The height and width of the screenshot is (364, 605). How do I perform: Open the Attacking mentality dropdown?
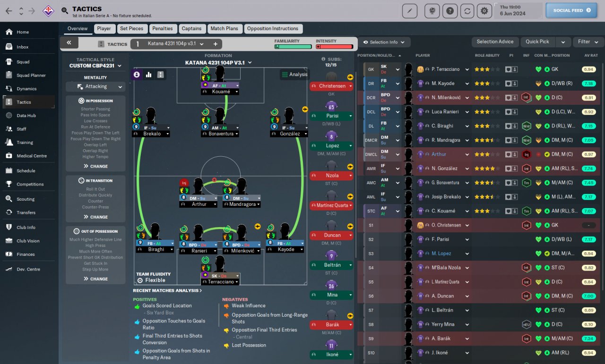tap(95, 87)
